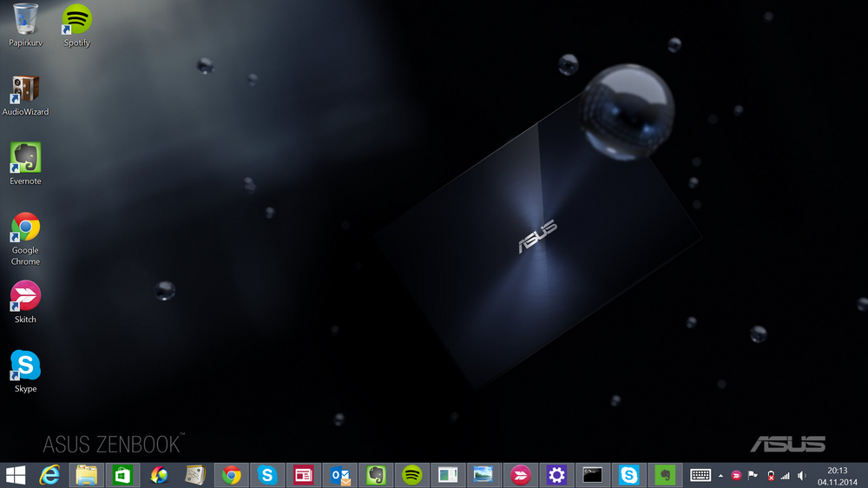Open the flat green Evernote Touch taskbar icon
The width and height of the screenshot is (868, 488).
(x=665, y=475)
